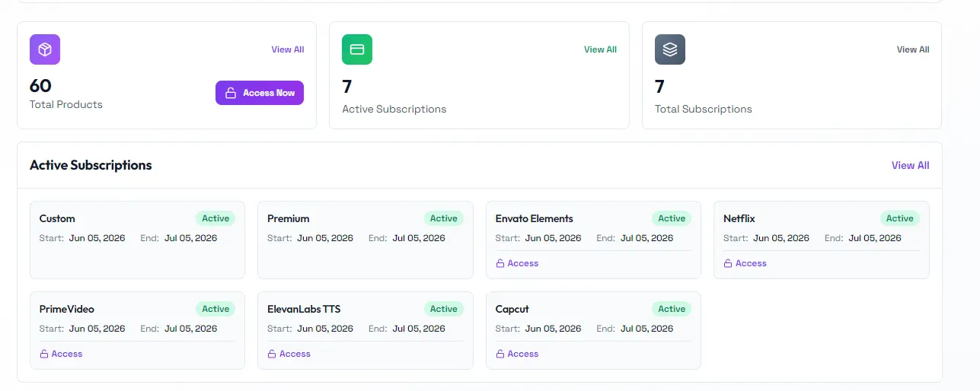Screen dimensions: 980x391
Task: Open View All for Total Subscriptions
Action: [913, 49]
